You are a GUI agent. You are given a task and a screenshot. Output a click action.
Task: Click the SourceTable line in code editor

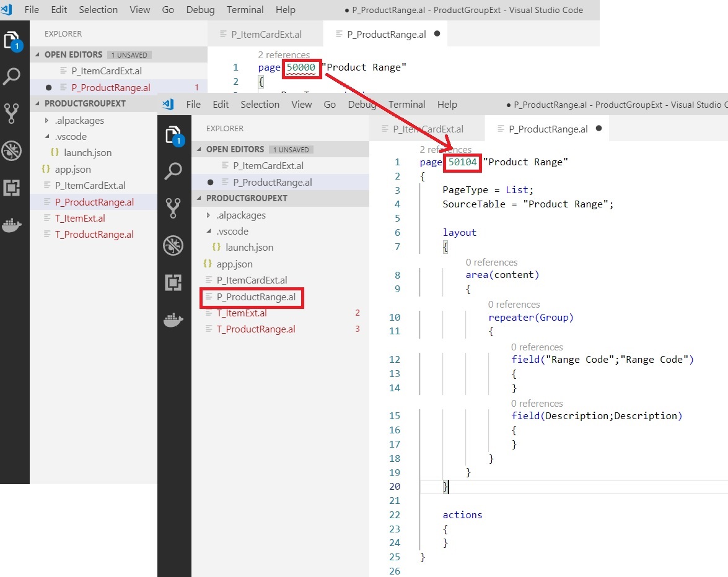click(527, 204)
